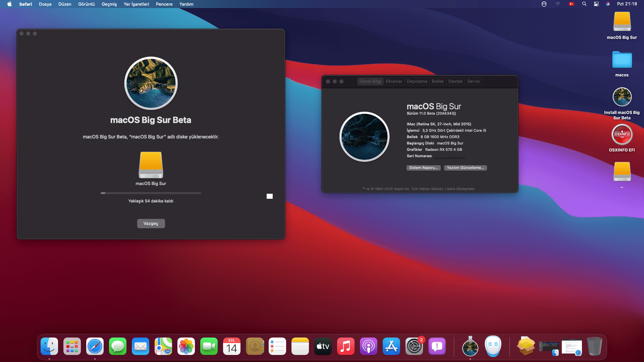This screenshot has width=644, height=362.
Task: Click the Vazgeç button in installer
Action: coord(151,224)
